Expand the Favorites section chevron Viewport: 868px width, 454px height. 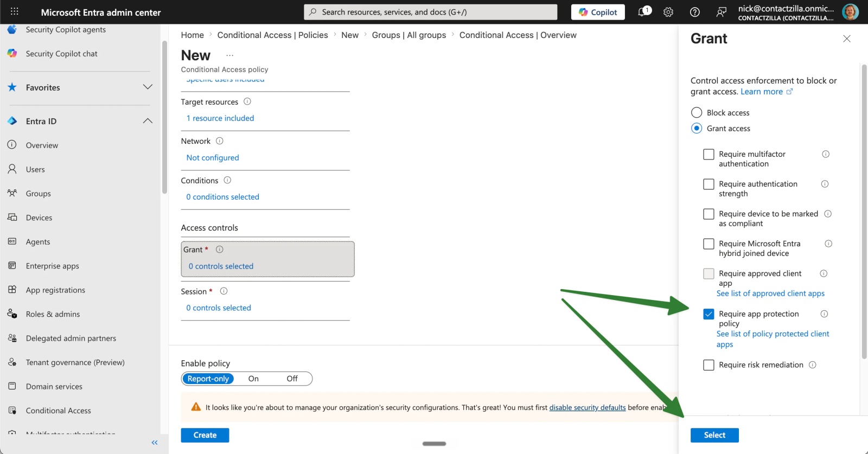tap(148, 87)
